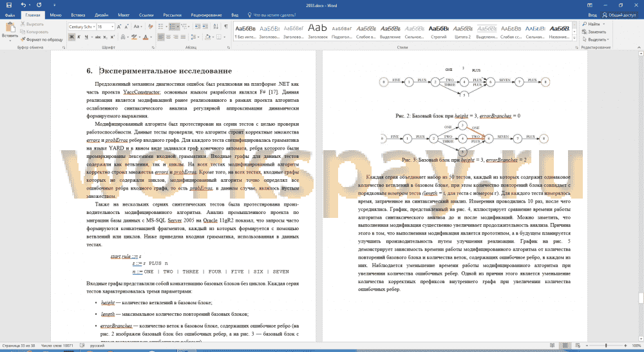
Task: Click the Общий доступ share button
Action: [x=619, y=15]
